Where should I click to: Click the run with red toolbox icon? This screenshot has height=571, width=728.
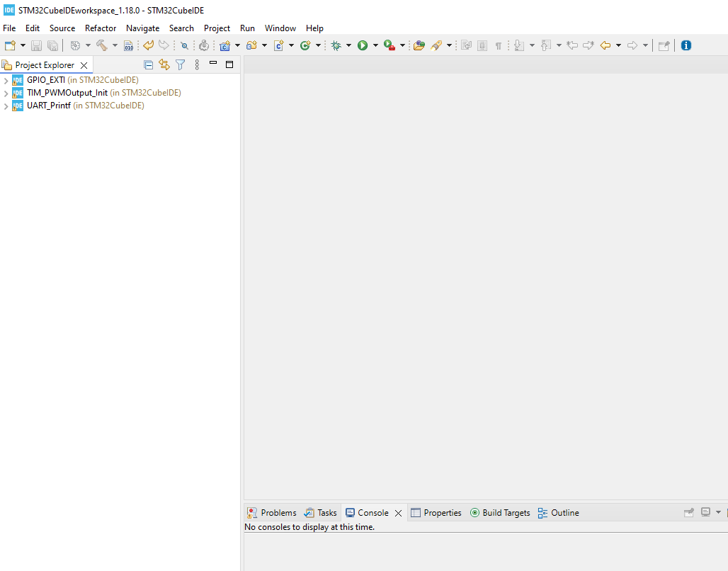389,45
